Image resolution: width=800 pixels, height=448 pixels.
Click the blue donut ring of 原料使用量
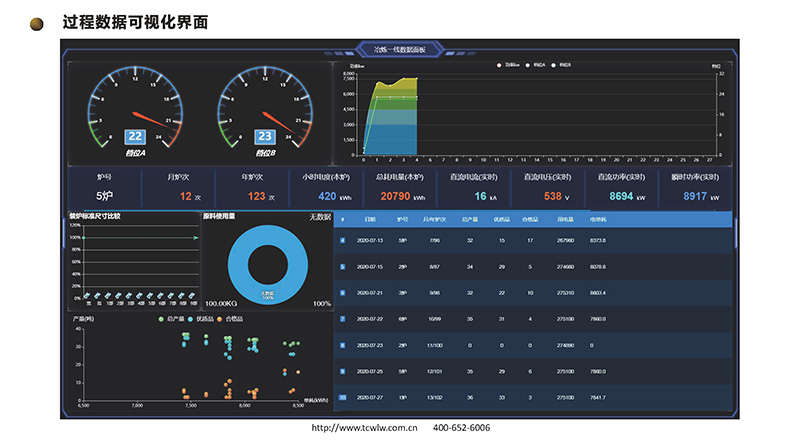coord(238,264)
